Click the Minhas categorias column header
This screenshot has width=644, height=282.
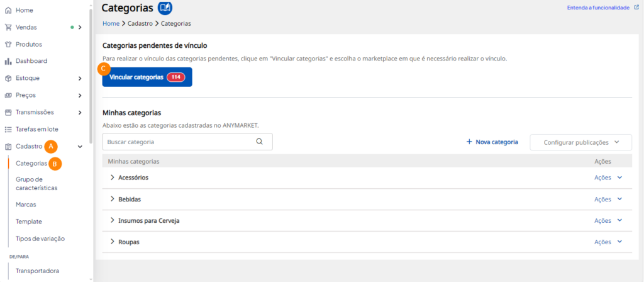click(133, 161)
